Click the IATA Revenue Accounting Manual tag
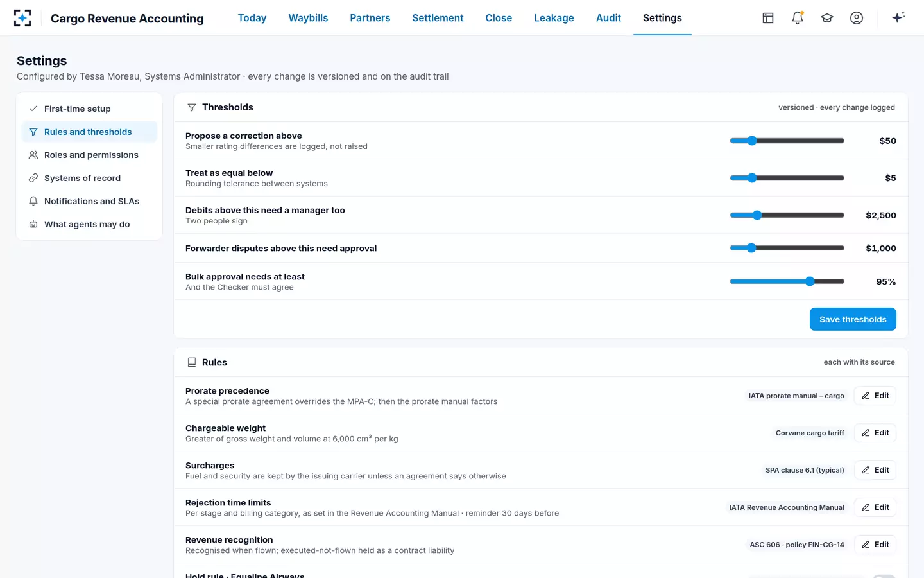Image resolution: width=924 pixels, height=578 pixels. tap(787, 507)
